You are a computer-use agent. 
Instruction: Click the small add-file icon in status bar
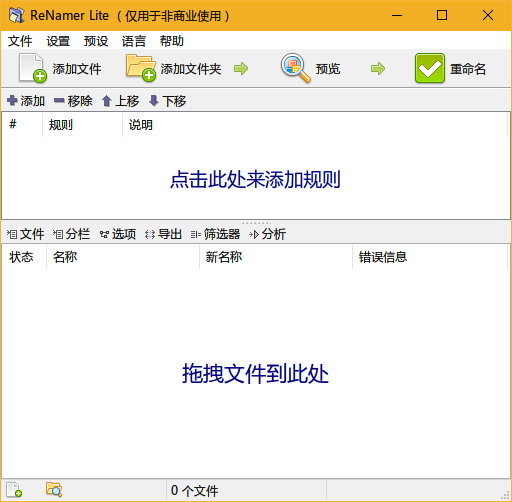tap(14, 490)
